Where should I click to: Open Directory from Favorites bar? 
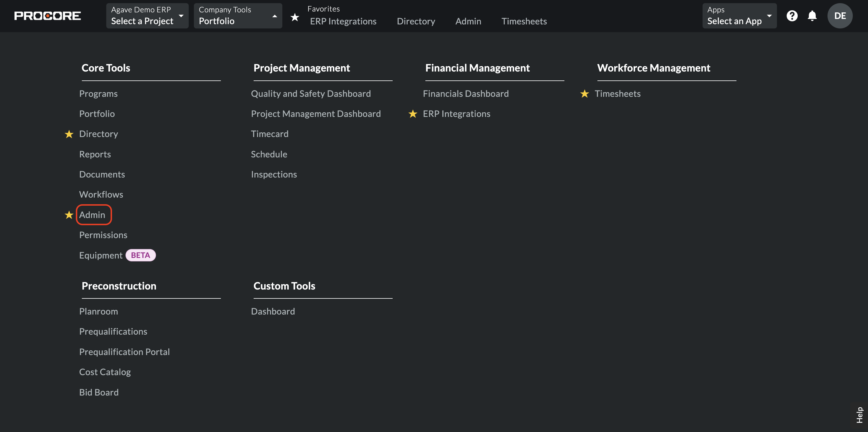pyautogui.click(x=416, y=21)
